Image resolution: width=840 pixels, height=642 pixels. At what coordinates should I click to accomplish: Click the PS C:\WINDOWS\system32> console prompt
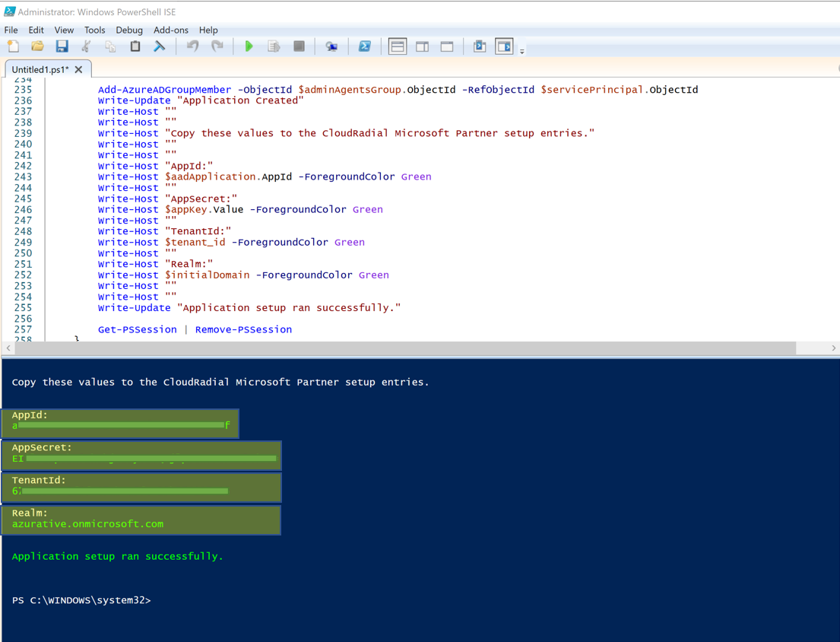tap(81, 600)
